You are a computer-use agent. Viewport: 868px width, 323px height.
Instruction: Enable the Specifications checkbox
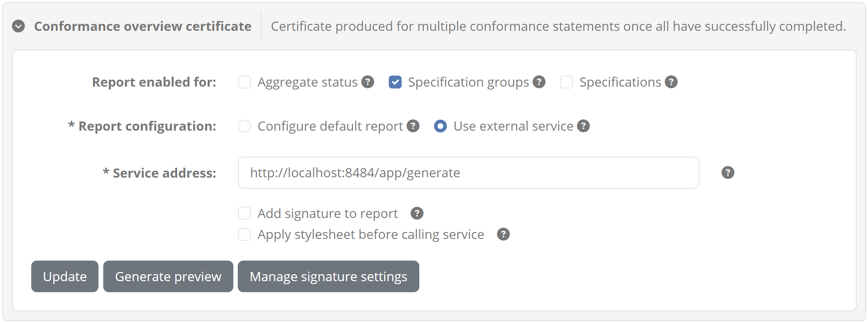click(566, 82)
